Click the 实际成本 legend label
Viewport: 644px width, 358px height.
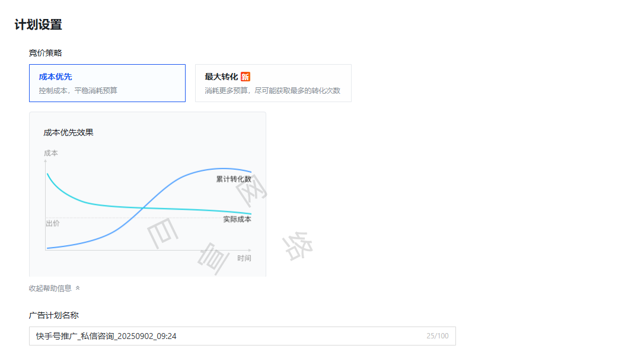pyautogui.click(x=237, y=218)
